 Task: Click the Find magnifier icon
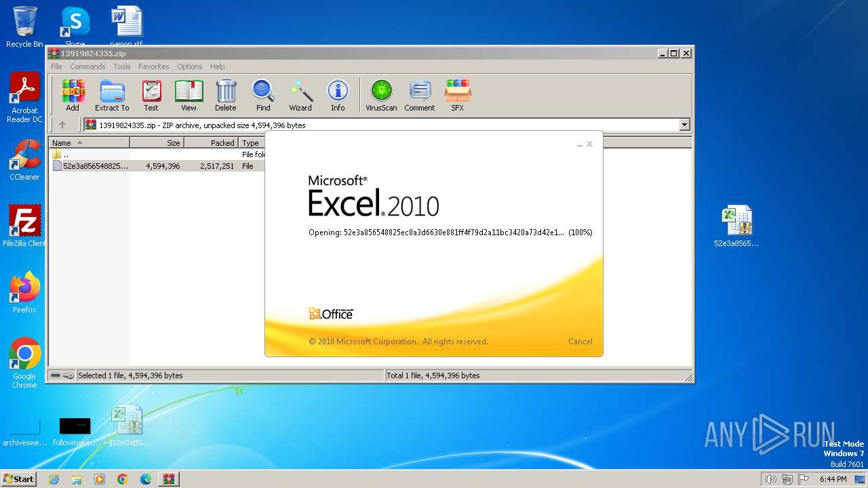click(263, 95)
